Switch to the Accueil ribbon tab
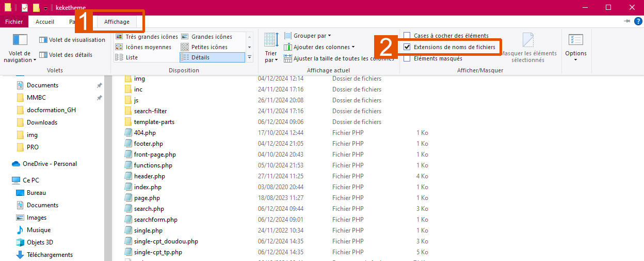This screenshot has width=644, height=261. pos(45,22)
